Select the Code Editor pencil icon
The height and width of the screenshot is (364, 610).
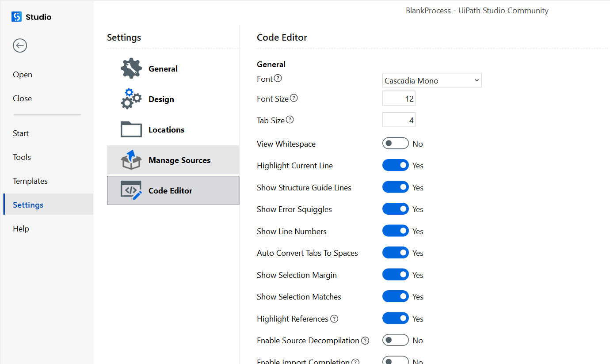coord(131,190)
